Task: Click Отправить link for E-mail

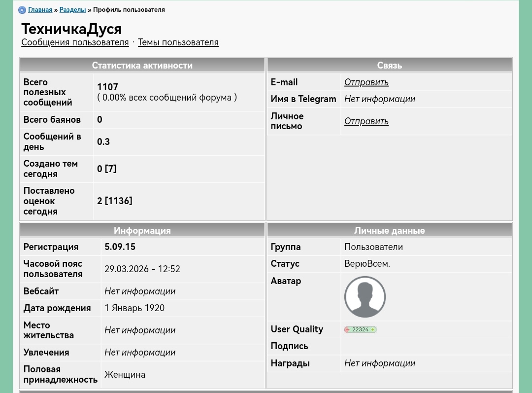Action: click(x=366, y=82)
